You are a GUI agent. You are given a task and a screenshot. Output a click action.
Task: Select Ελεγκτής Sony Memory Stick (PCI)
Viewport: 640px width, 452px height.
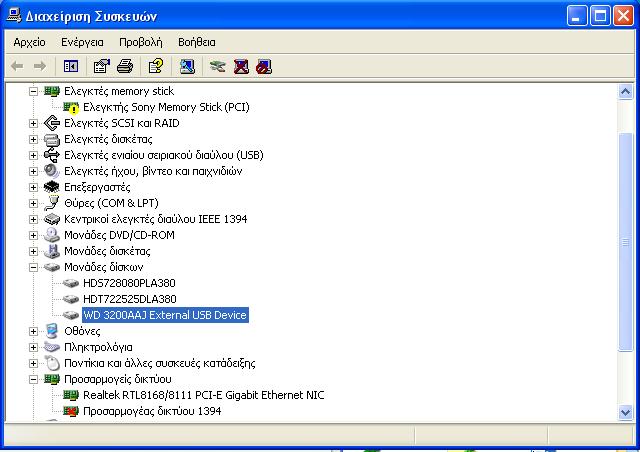[166, 107]
